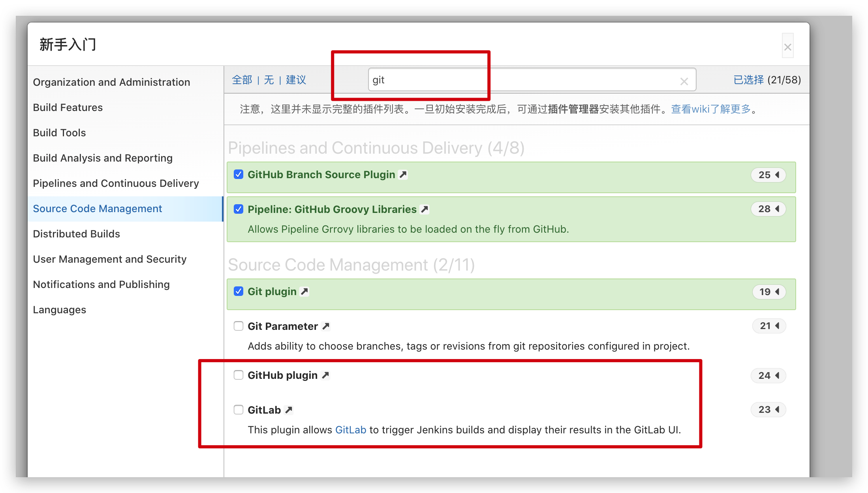Click 已选择 selected plugins link
The image size is (868, 493).
[748, 80]
